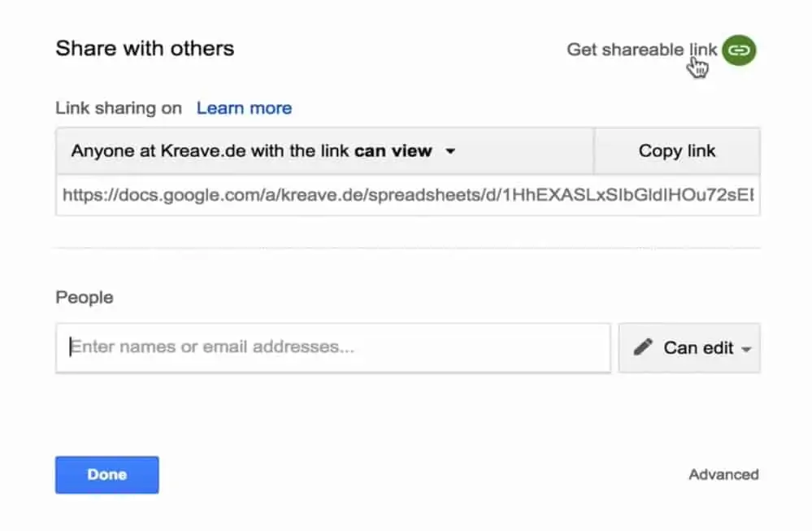Open the dropdown arrow beside Can edit
Viewport: 812px width, 531px height.
[747, 349]
